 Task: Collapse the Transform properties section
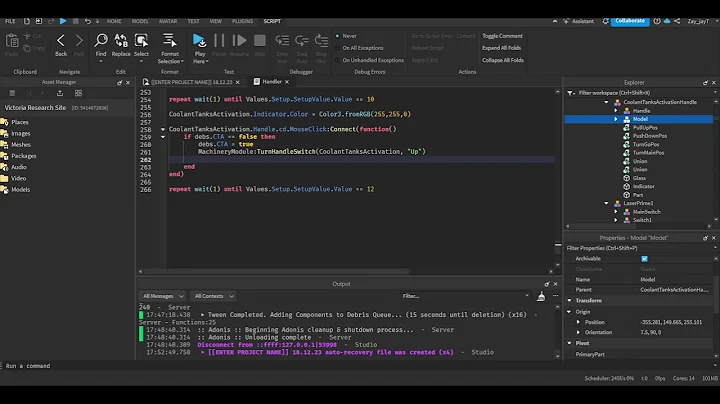point(570,301)
